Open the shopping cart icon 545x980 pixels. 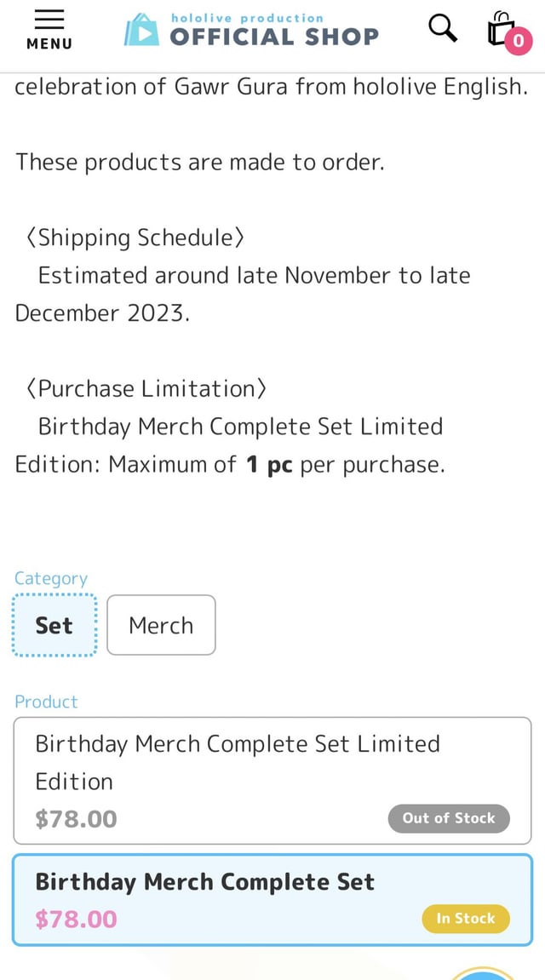pos(502,29)
